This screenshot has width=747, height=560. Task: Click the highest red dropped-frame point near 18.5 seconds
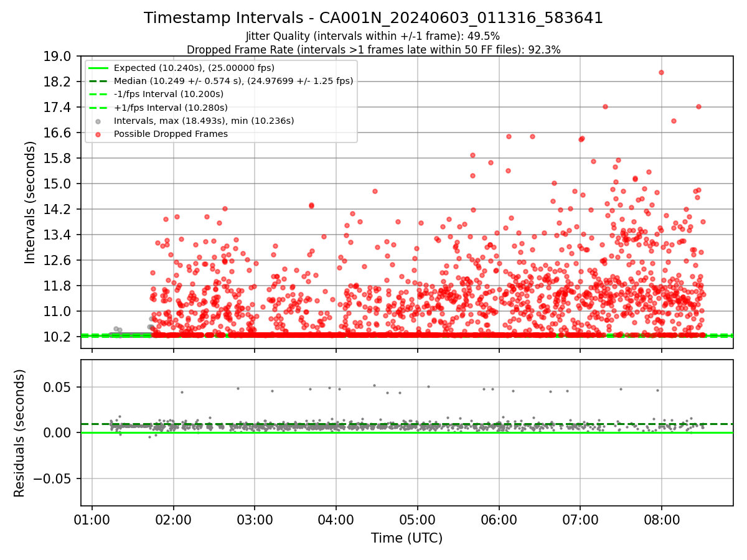click(x=661, y=72)
